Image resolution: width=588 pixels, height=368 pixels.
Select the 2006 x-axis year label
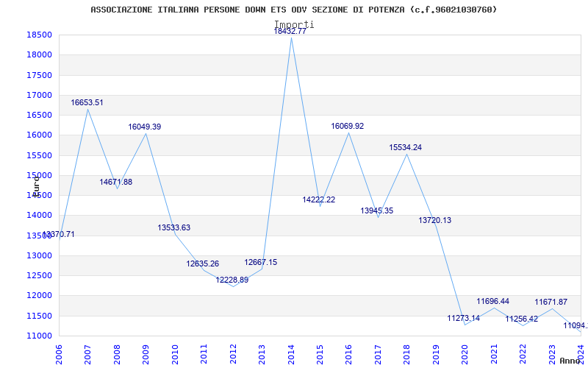pyautogui.click(x=59, y=354)
